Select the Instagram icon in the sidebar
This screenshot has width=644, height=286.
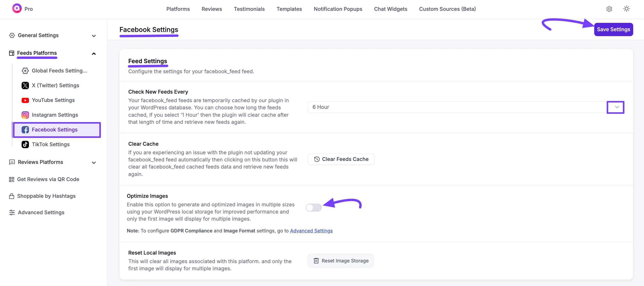pyautogui.click(x=25, y=115)
